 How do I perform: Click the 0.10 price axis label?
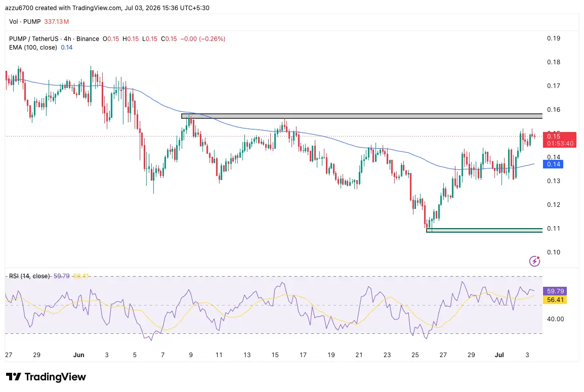click(x=554, y=252)
